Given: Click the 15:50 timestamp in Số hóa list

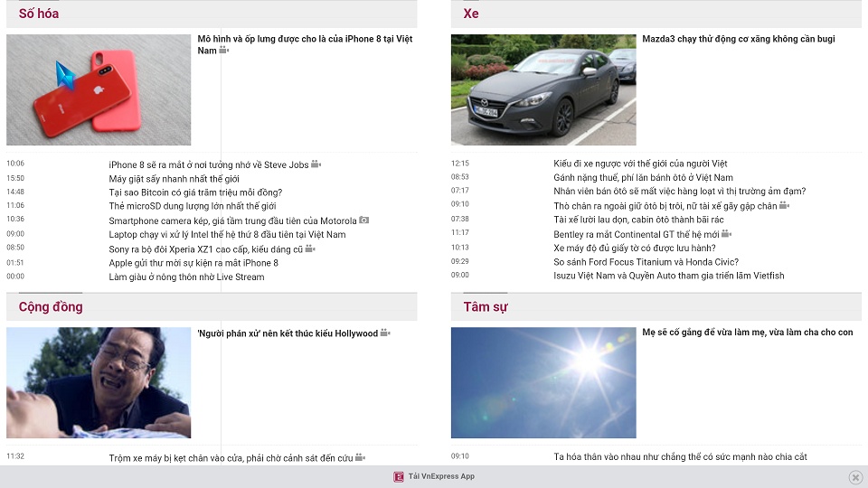Looking at the screenshot, I should click(x=15, y=178).
